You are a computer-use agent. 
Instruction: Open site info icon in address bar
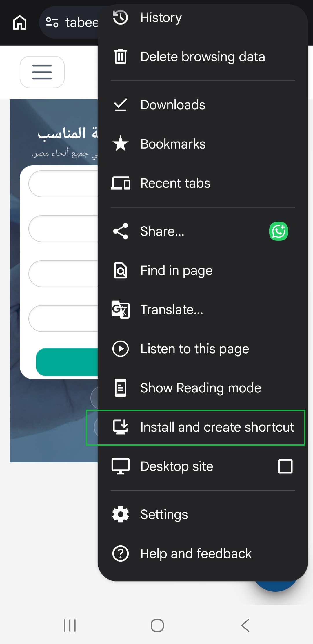coord(52,22)
